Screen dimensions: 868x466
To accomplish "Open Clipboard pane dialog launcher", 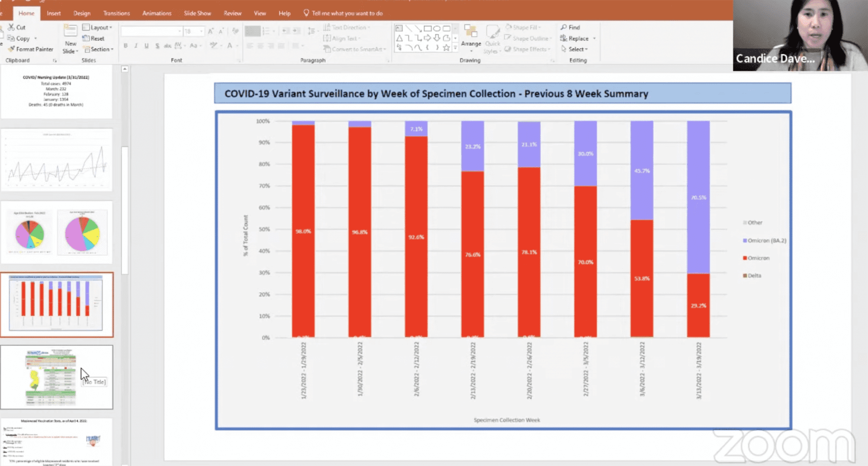I will pos(55,60).
